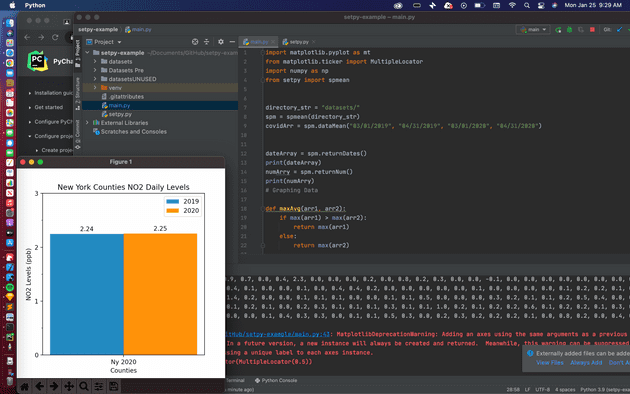This screenshot has height=394, width=630.
Task: Open the main run configuration dropdown
Action: click(x=533, y=30)
